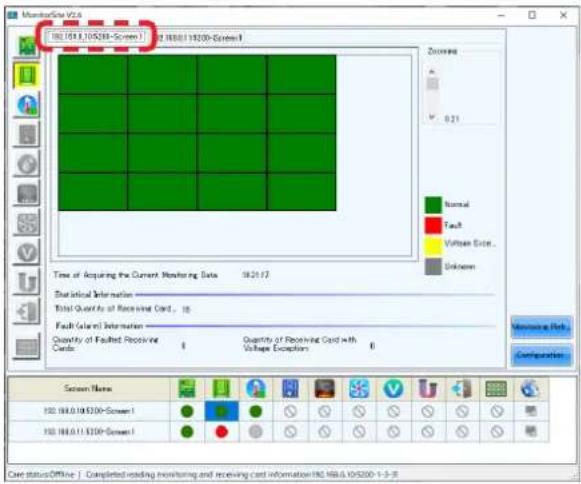Click the Zooming slider thumb

(x=432, y=84)
